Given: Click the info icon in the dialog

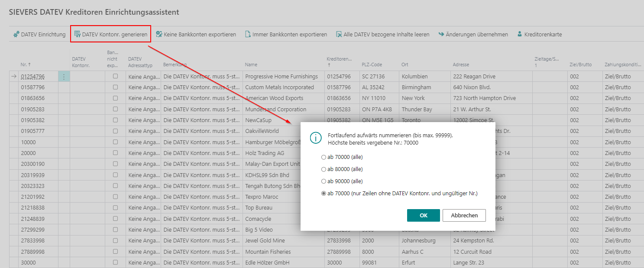Looking at the screenshot, I should point(316,138).
